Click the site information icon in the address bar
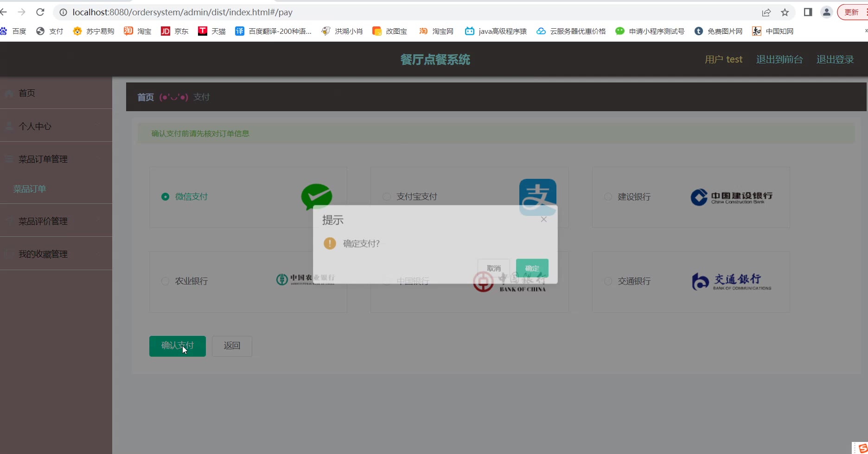The height and width of the screenshot is (454, 868). tap(63, 13)
